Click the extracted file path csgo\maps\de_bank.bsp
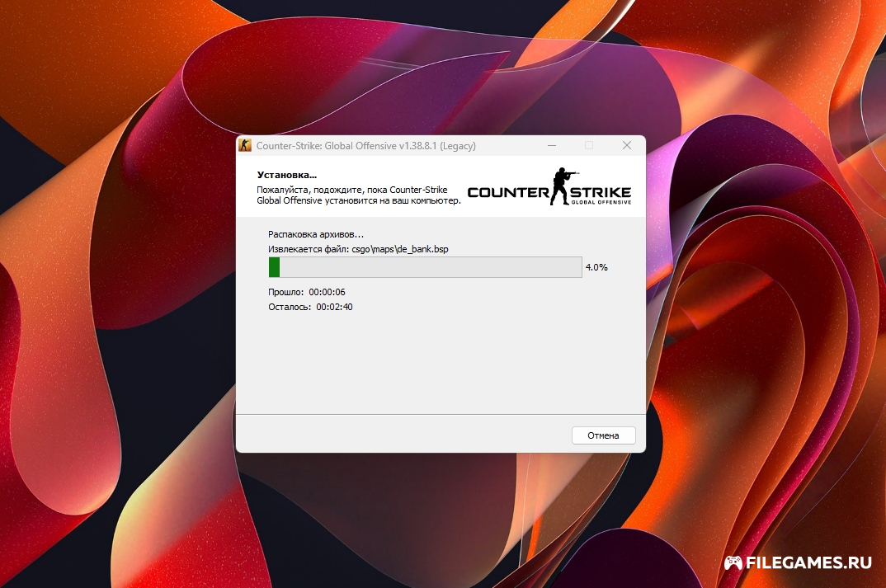Image resolution: width=886 pixels, height=588 pixels. pyautogui.click(x=400, y=249)
